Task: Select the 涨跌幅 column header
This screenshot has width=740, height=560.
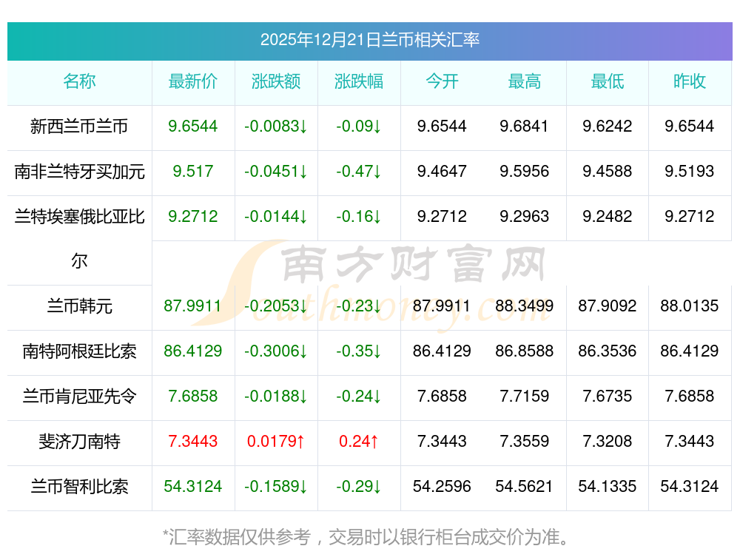Action: pos(359,81)
